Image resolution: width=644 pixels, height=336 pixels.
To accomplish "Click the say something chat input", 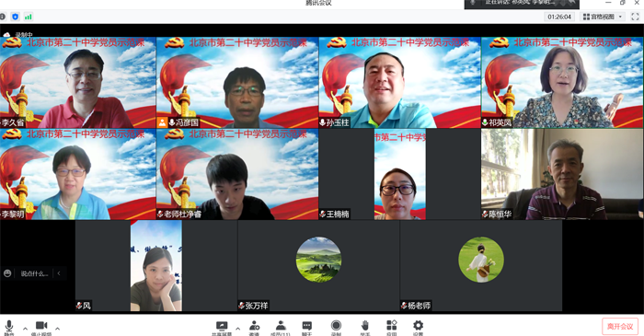I will click(34, 273).
